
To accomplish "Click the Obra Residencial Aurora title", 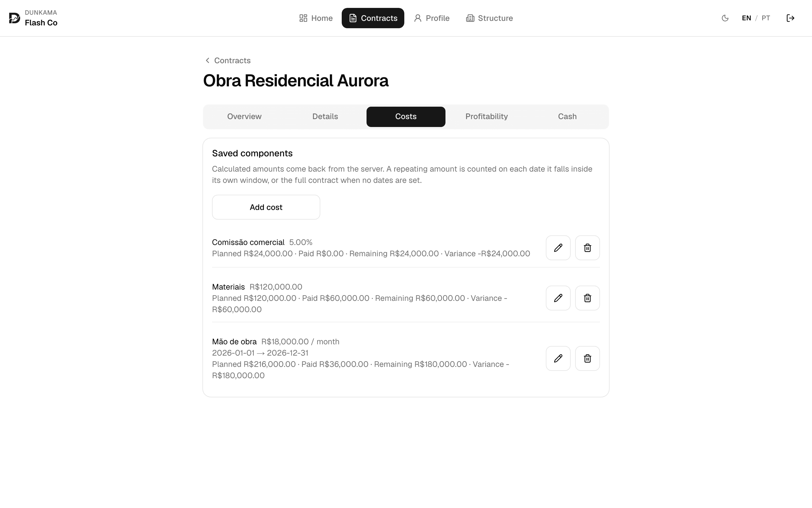I will click(x=295, y=81).
